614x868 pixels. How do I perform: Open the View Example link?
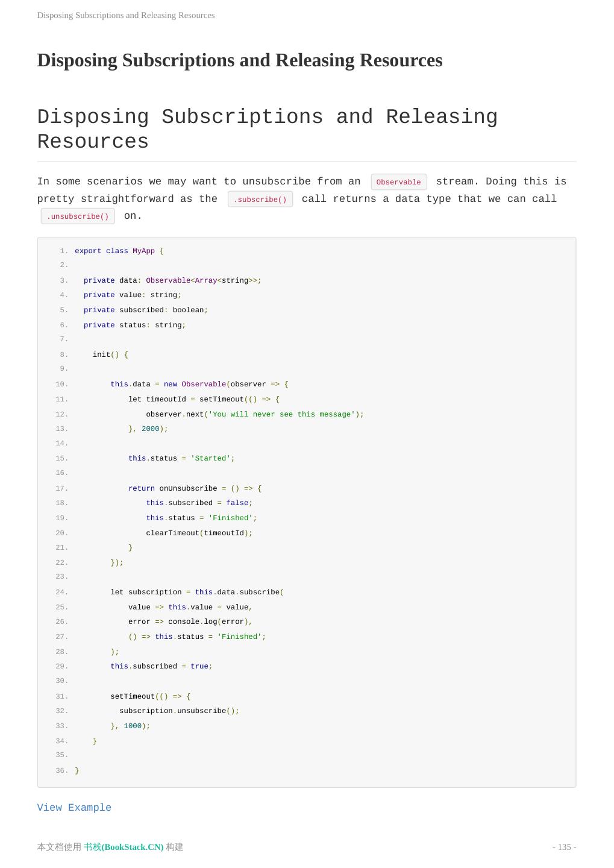coord(74,808)
